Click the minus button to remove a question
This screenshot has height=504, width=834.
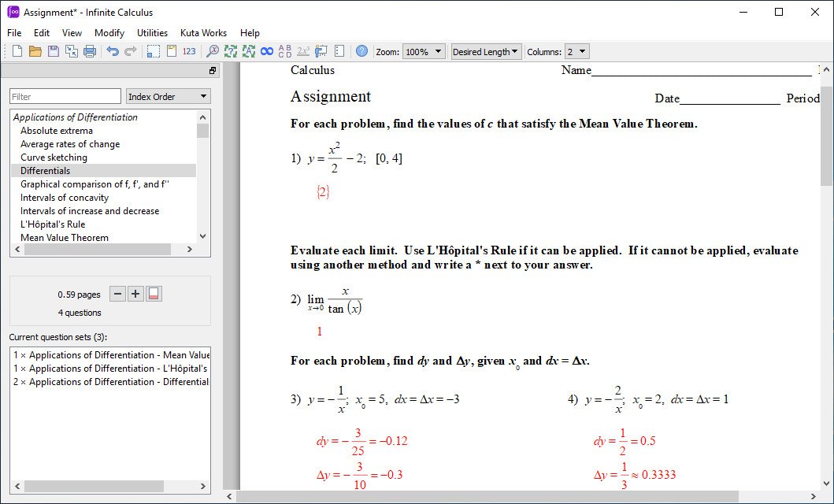[x=117, y=294]
